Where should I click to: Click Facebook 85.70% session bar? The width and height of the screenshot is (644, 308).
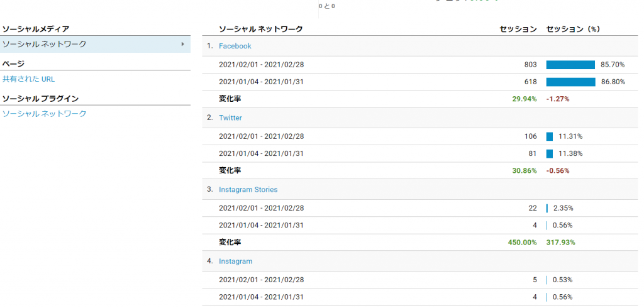tap(570, 65)
